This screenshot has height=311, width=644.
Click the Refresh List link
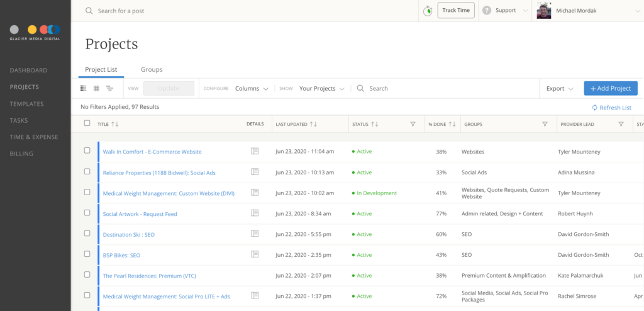click(611, 108)
